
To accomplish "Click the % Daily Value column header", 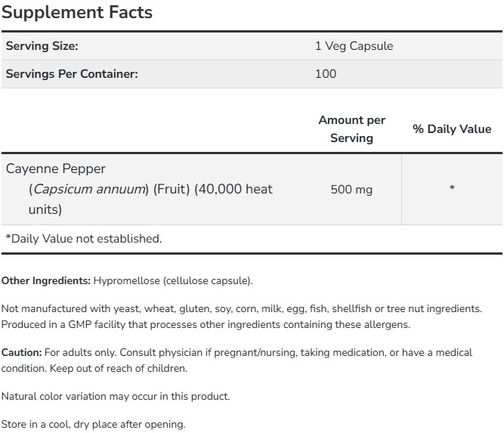I will [x=452, y=129].
